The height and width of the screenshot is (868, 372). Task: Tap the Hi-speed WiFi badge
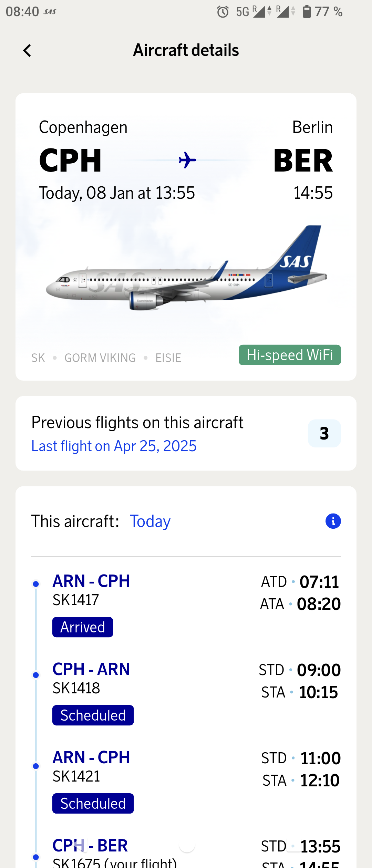tap(290, 355)
